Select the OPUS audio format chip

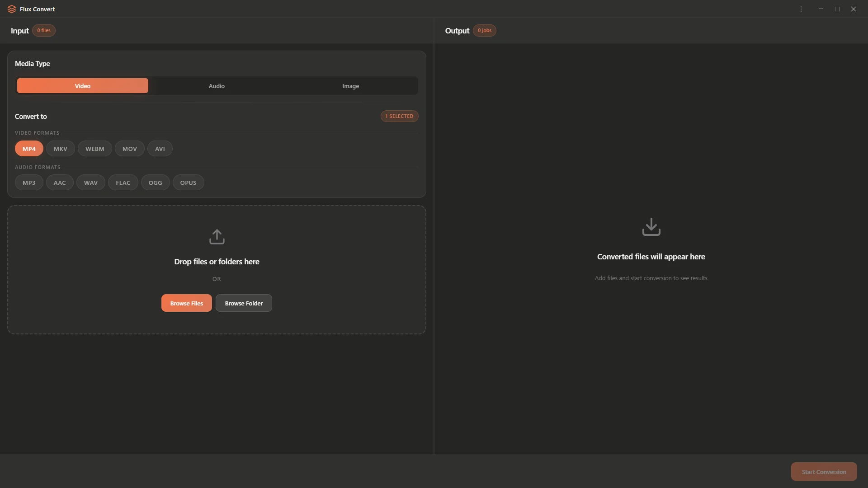188,182
